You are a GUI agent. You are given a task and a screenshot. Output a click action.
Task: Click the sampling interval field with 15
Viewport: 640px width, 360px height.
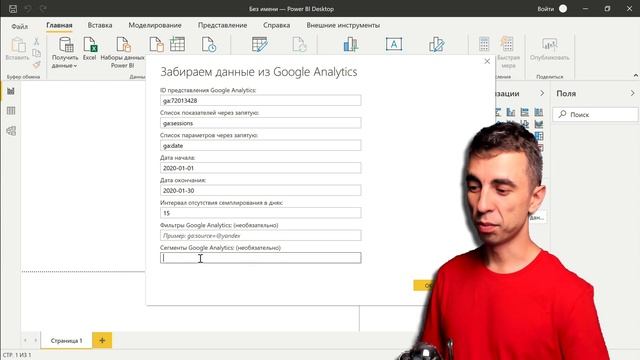tap(260, 213)
